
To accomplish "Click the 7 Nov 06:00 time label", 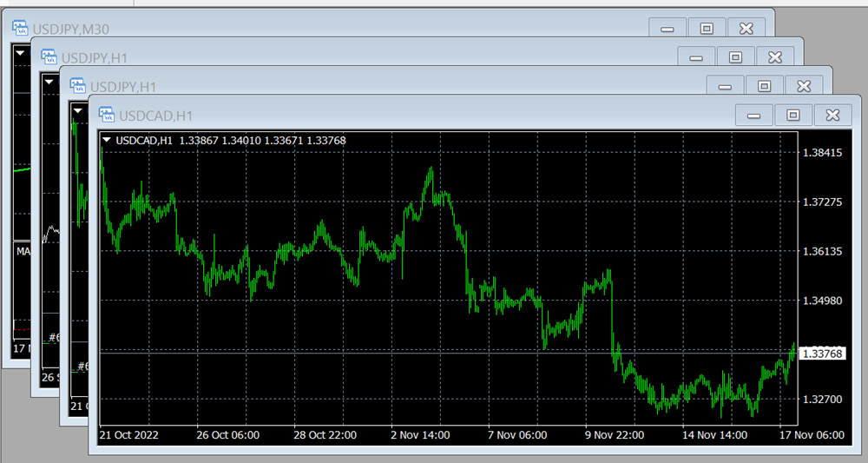I will click(x=517, y=434).
